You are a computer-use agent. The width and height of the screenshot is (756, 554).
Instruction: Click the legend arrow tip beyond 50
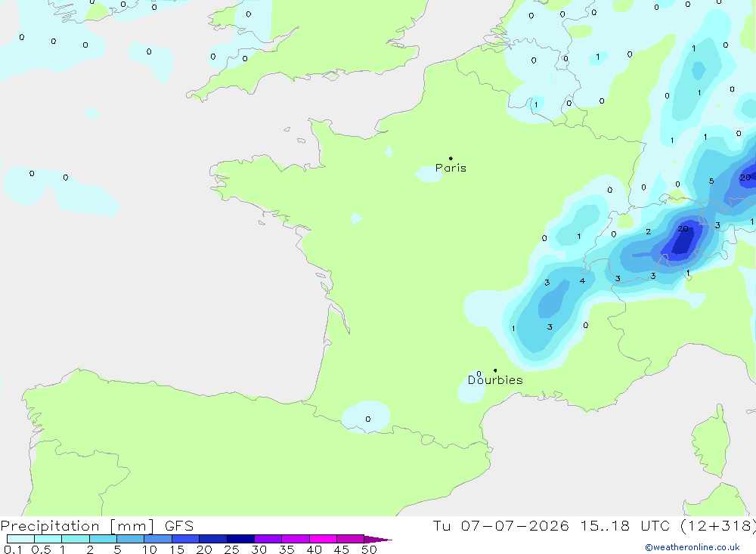379,540
